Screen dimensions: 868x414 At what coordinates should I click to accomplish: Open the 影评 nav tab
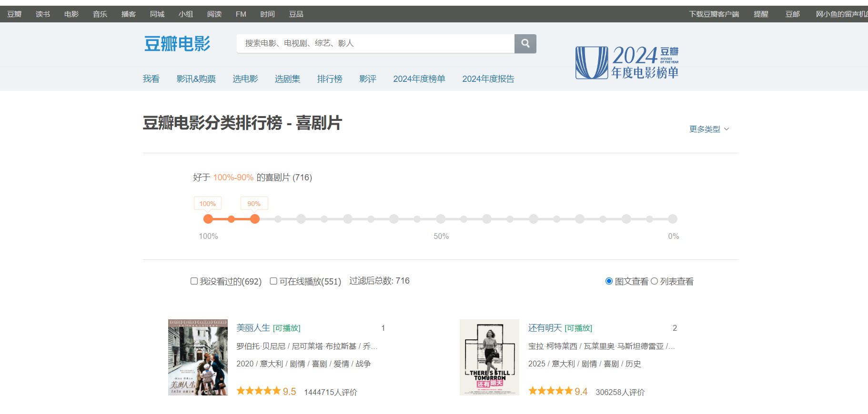tap(368, 79)
